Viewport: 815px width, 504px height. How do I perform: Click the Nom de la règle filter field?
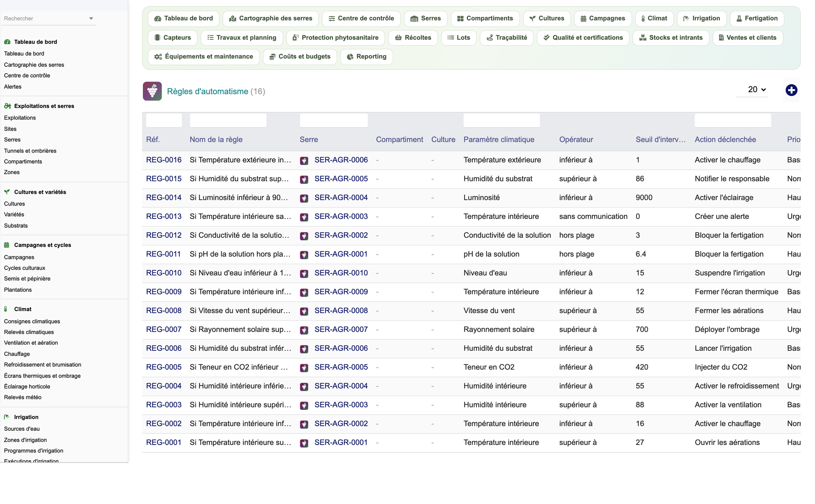click(228, 121)
